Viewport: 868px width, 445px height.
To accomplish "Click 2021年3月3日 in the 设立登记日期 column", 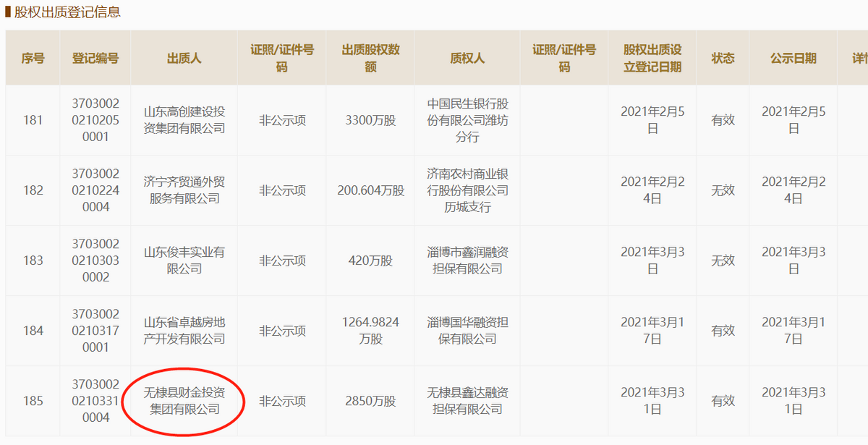I will point(652,260).
